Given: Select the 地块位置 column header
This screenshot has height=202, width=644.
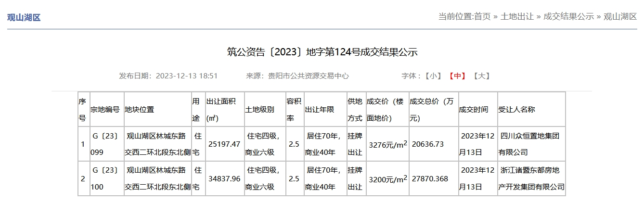Looking at the screenshot, I should coord(140,110).
